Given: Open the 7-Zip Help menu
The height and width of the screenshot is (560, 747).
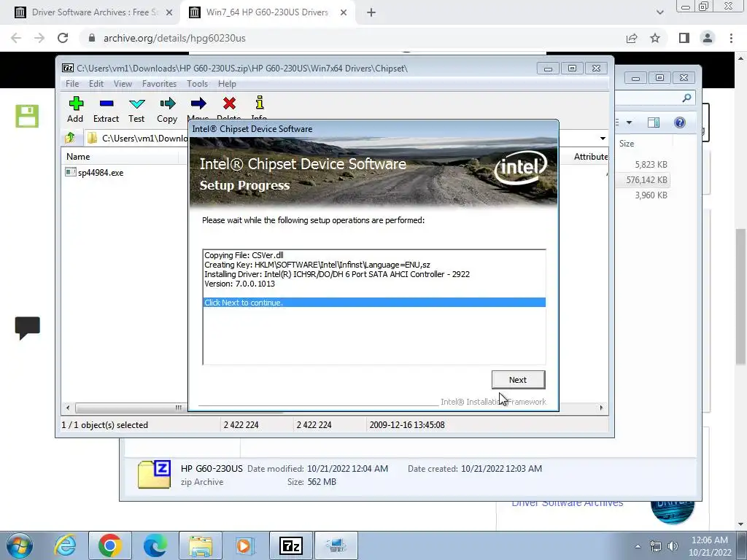Looking at the screenshot, I should pos(228,84).
